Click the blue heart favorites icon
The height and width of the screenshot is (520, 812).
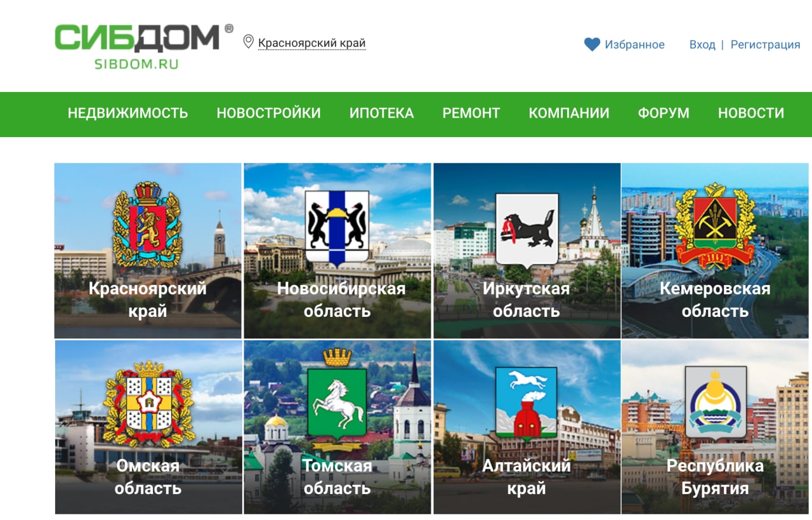click(592, 44)
